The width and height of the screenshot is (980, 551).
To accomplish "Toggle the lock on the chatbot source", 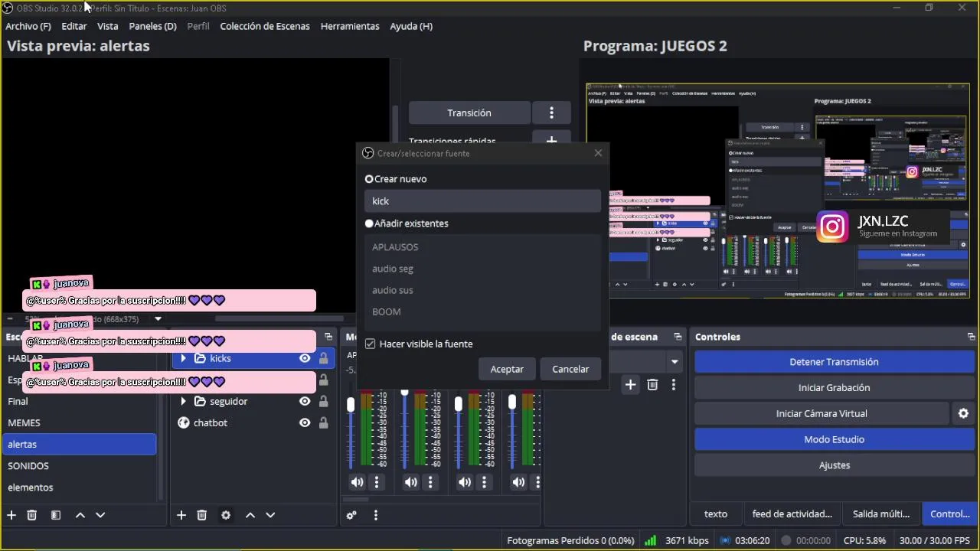I will [323, 422].
